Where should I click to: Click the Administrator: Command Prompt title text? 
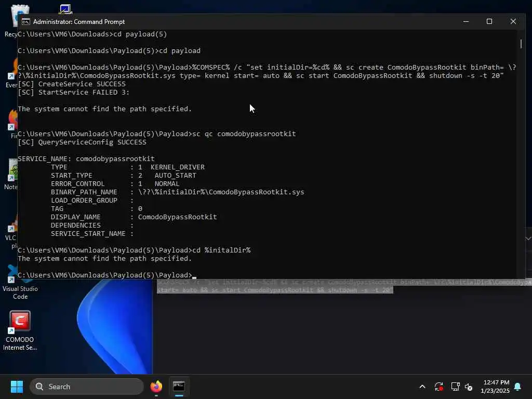click(79, 22)
